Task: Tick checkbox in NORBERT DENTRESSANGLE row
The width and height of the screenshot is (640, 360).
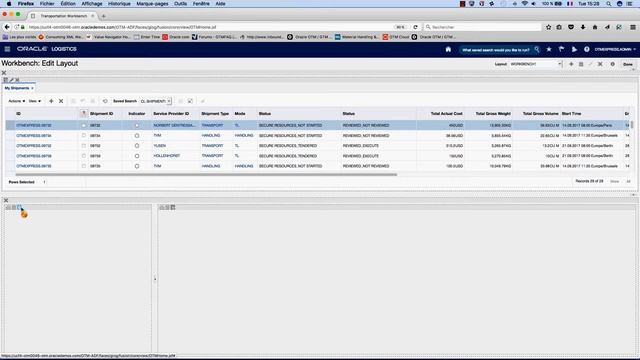Action: click(x=83, y=125)
